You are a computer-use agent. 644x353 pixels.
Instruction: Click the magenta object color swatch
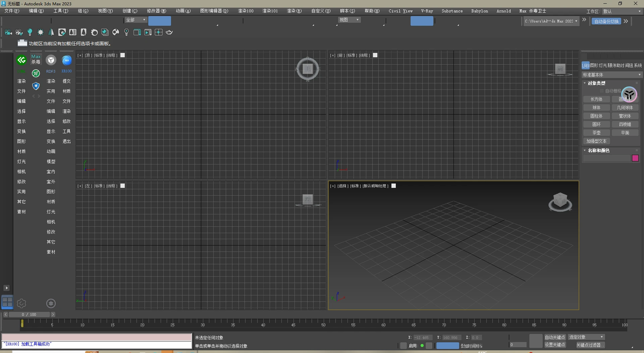coord(635,158)
